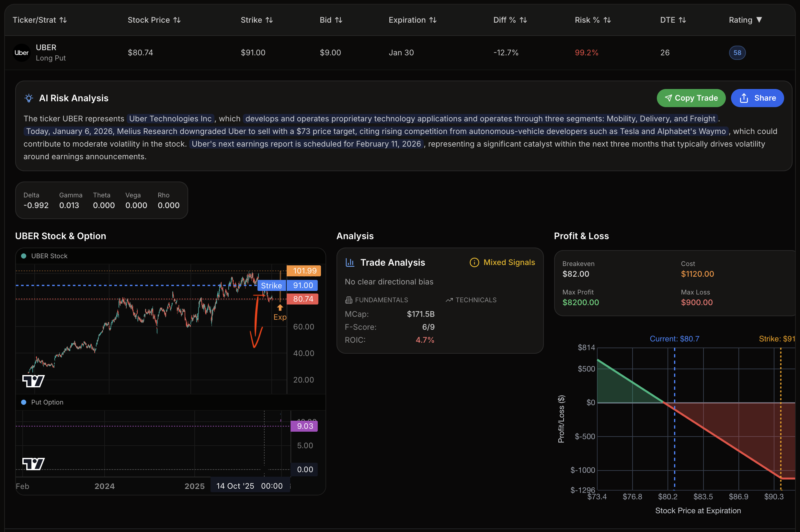The height and width of the screenshot is (532, 800).
Task: Click the ROIC value 4.7%
Action: coord(425,340)
